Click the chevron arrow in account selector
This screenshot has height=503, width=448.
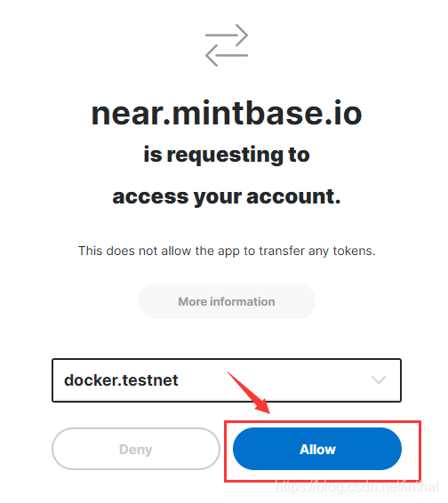[379, 380]
